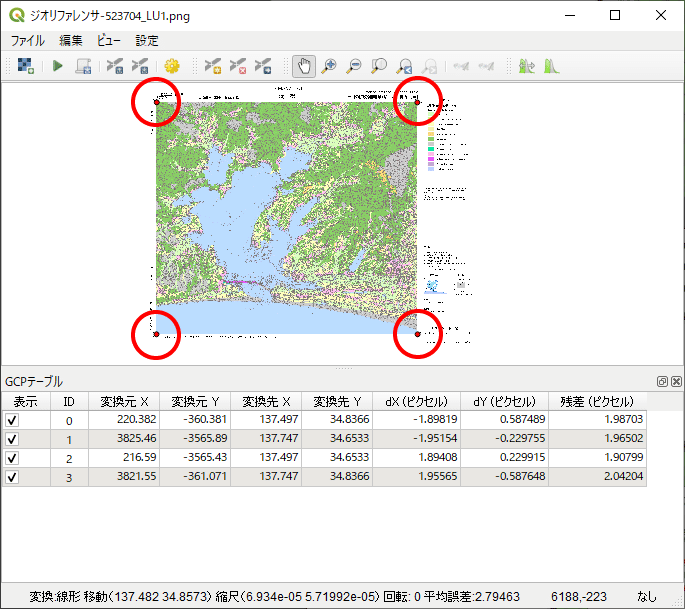
Task: Sort by 変換元 X column header
Action: [124, 401]
